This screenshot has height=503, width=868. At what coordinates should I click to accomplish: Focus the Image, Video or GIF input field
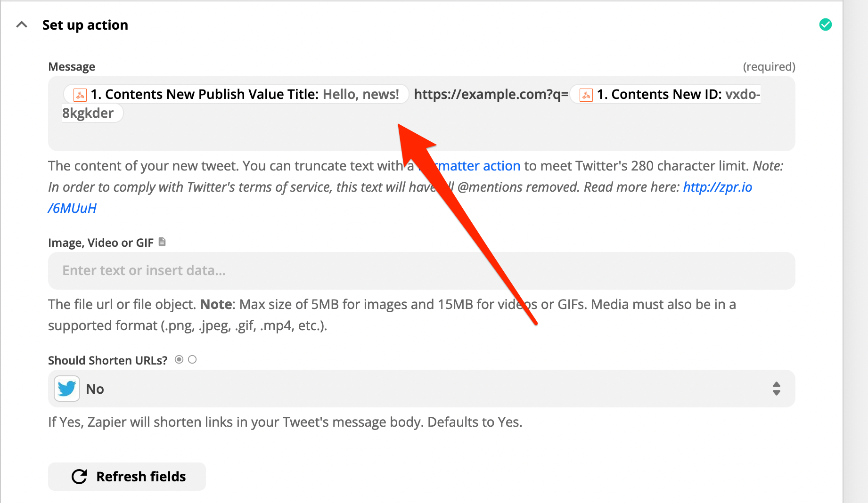[421, 271]
